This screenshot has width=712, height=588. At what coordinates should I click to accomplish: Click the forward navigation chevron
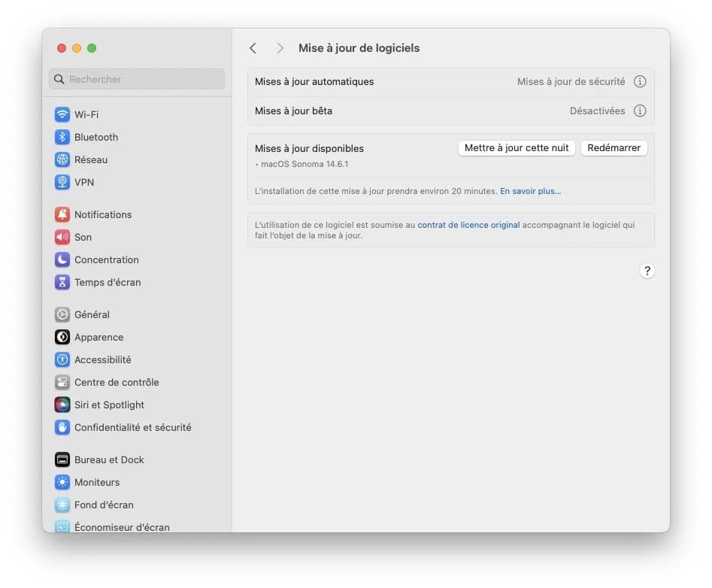click(279, 47)
